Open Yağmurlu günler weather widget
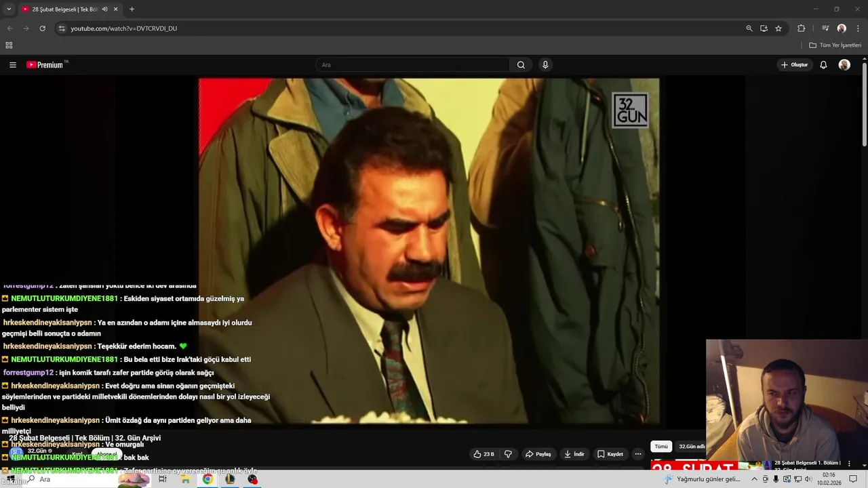 coord(703,479)
